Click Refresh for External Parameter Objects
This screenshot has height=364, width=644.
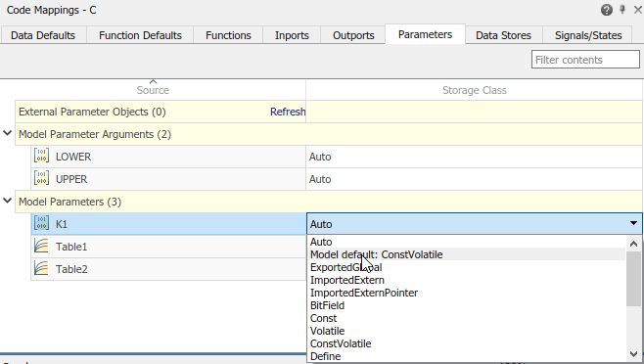point(288,112)
